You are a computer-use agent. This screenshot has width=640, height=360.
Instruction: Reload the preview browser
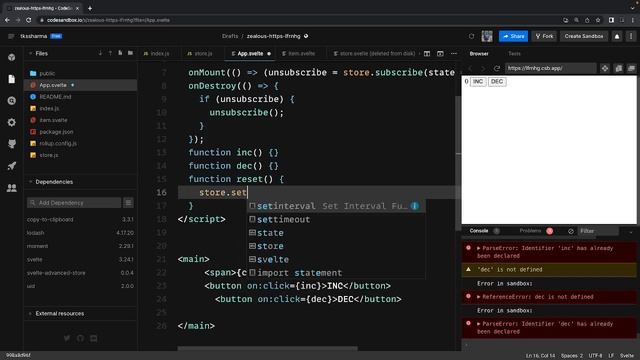[x=497, y=68]
